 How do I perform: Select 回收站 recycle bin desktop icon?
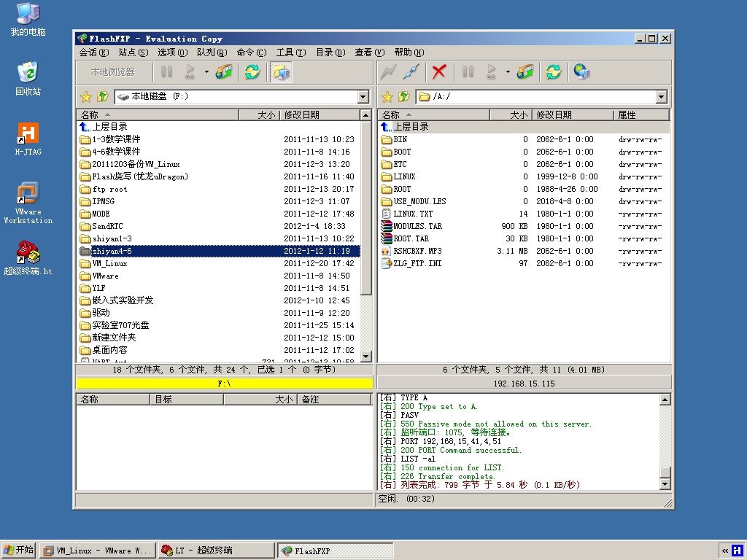tap(28, 79)
